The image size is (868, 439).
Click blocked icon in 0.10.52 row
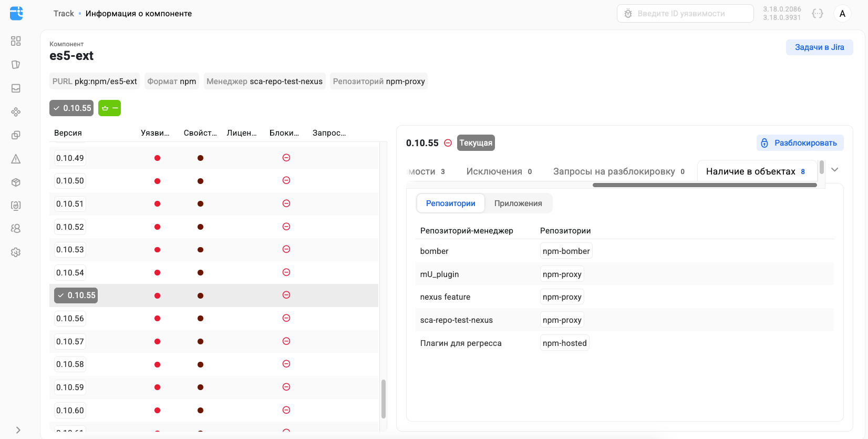286,227
